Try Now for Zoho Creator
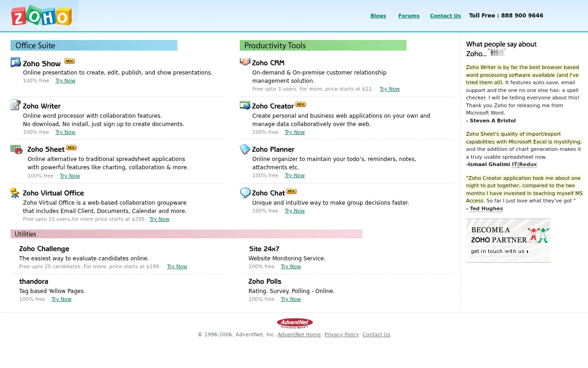Image resolution: width=588 pixels, height=368 pixels. coord(294,132)
